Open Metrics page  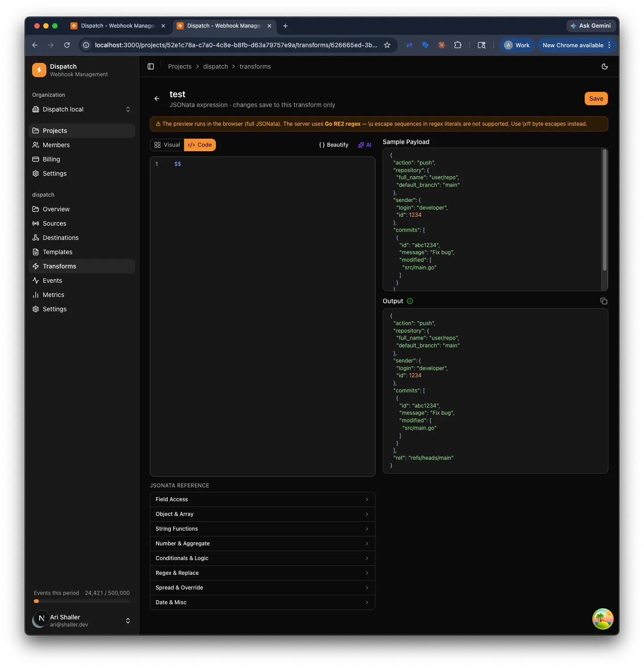click(82, 295)
